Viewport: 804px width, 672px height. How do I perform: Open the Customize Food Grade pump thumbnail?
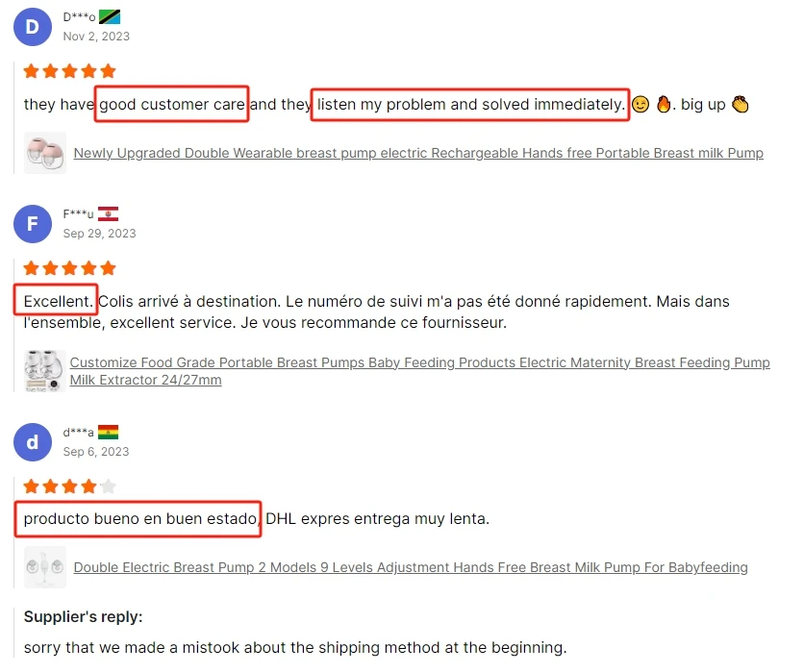[x=45, y=371]
